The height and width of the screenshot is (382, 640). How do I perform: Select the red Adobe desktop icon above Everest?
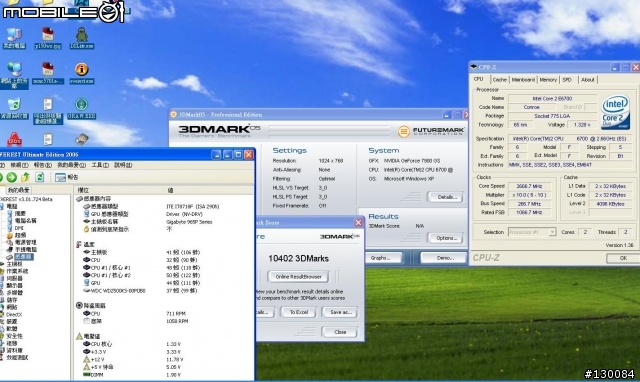click(x=14, y=140)
